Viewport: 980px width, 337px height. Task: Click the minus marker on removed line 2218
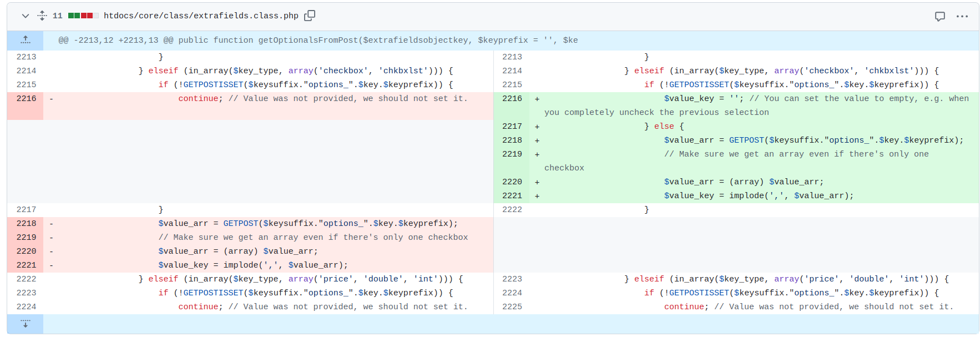pyautogui.click(x=51, y=224)
